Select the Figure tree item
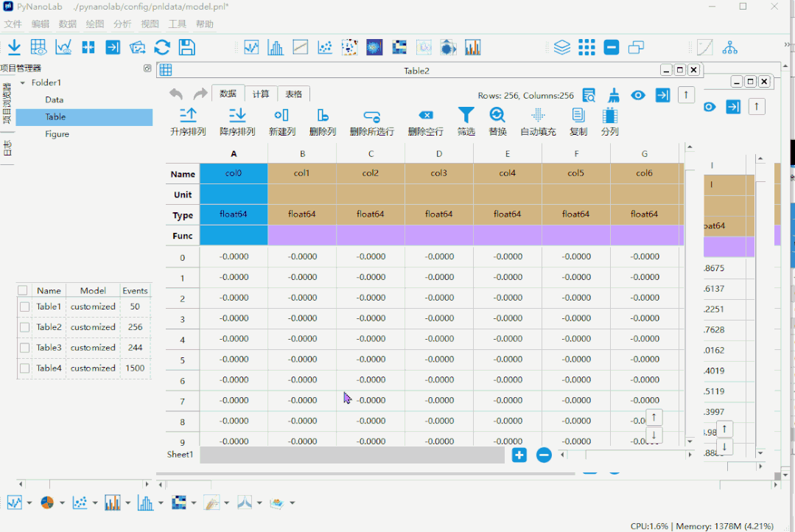The image size is (795, 532). point(57,134)
